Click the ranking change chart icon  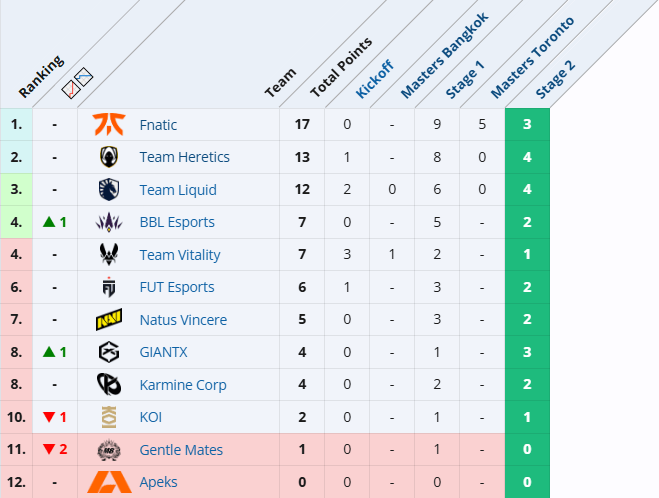77,83
